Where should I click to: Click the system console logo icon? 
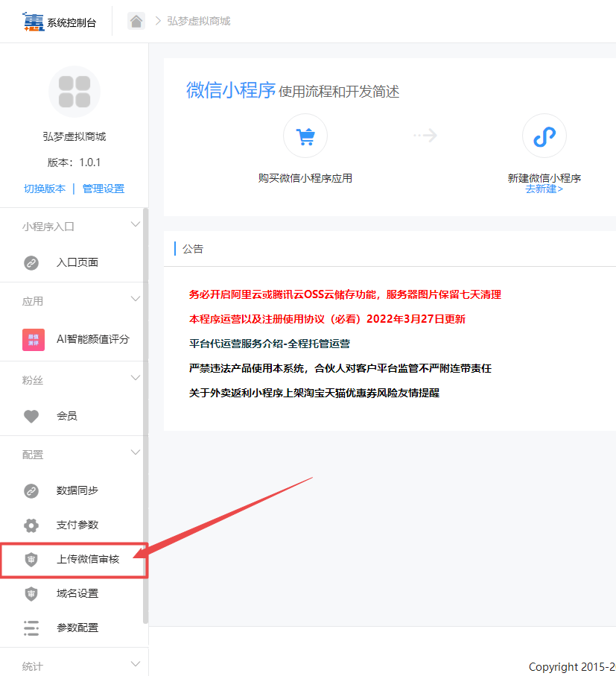tap(34, 22)
